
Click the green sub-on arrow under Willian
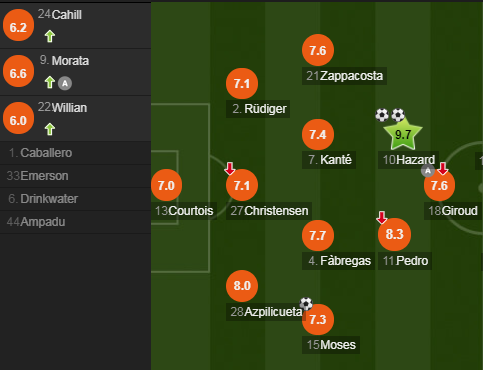point(50,129)
